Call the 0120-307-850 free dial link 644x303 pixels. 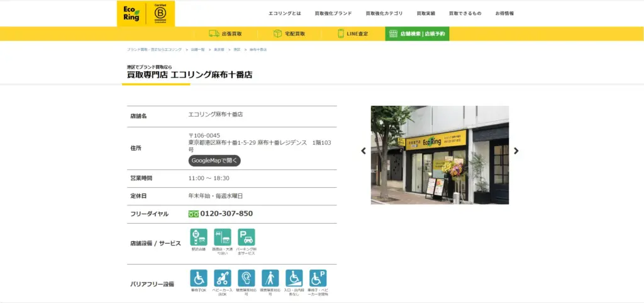[226, 214]
